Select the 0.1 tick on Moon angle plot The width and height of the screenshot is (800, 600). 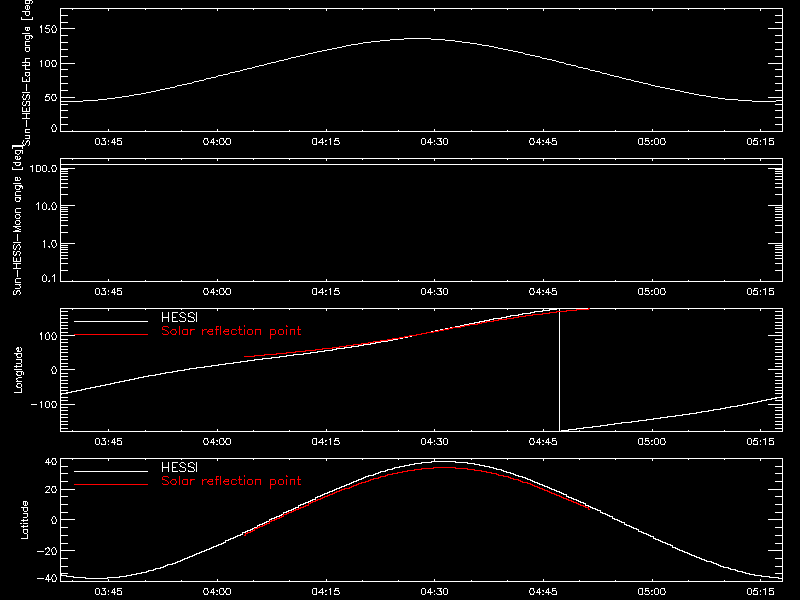coord(50,278)
